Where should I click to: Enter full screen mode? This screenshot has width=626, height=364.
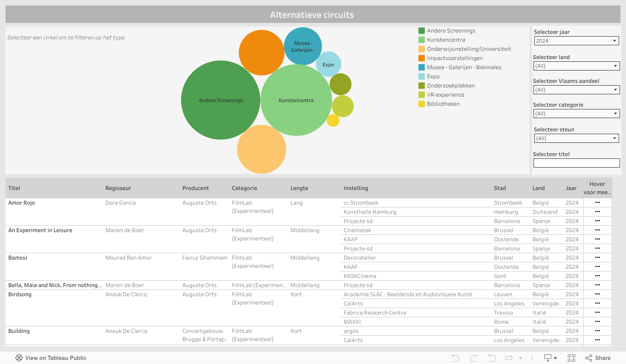click(x=571, y=358)
